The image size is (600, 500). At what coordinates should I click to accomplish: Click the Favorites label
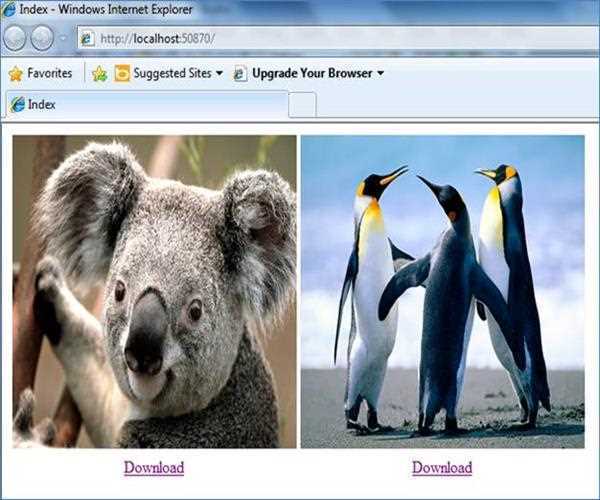[50, 73]
